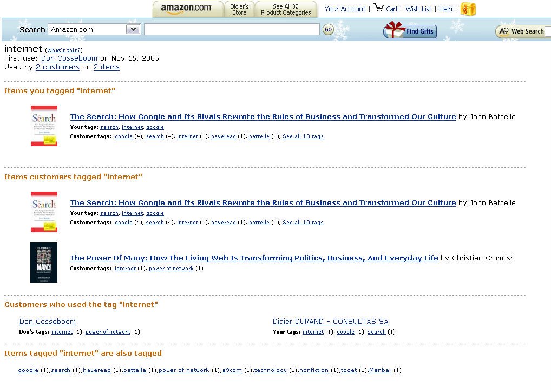
Task: Click 'power of network' tag under Power Of Many
Action: 171,268
